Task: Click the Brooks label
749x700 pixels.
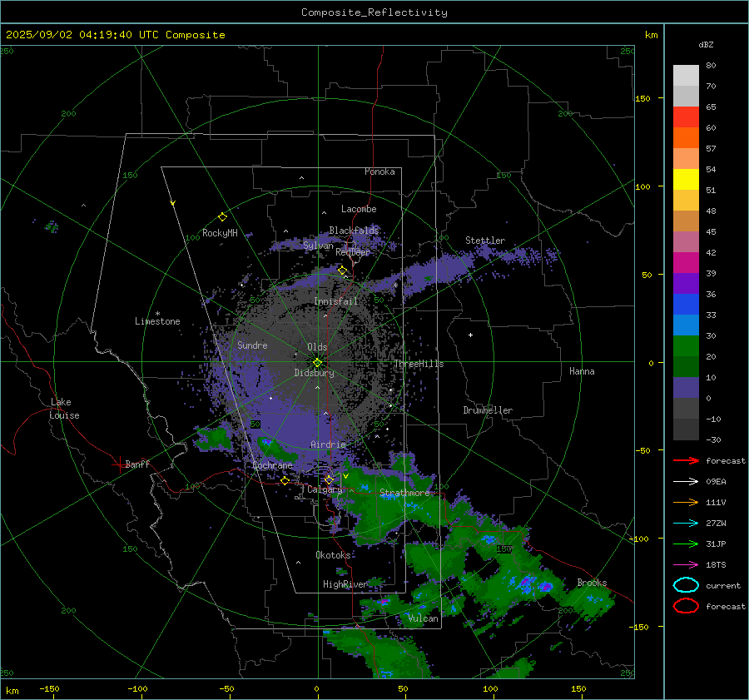Action: tap(592, 583)
